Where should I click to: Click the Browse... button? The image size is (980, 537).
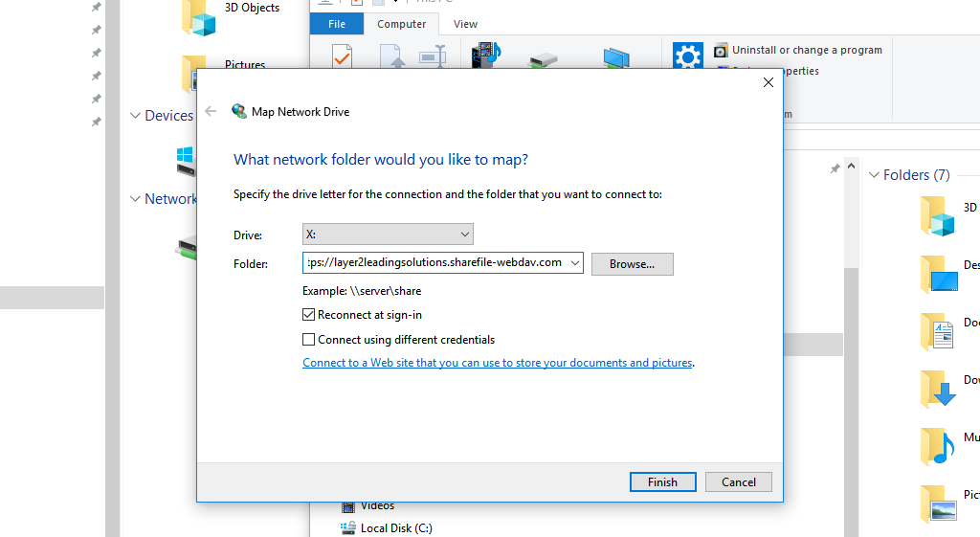click(632, 264)
